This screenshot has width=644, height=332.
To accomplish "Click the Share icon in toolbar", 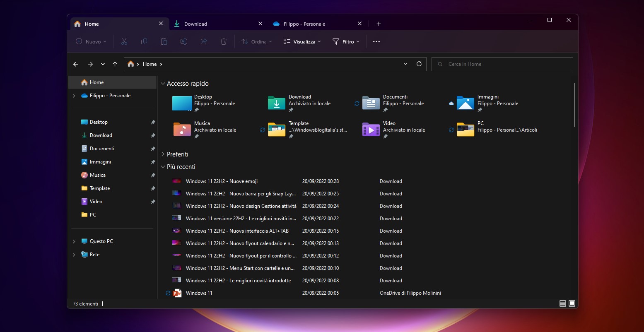I will [x=204, y=41].
